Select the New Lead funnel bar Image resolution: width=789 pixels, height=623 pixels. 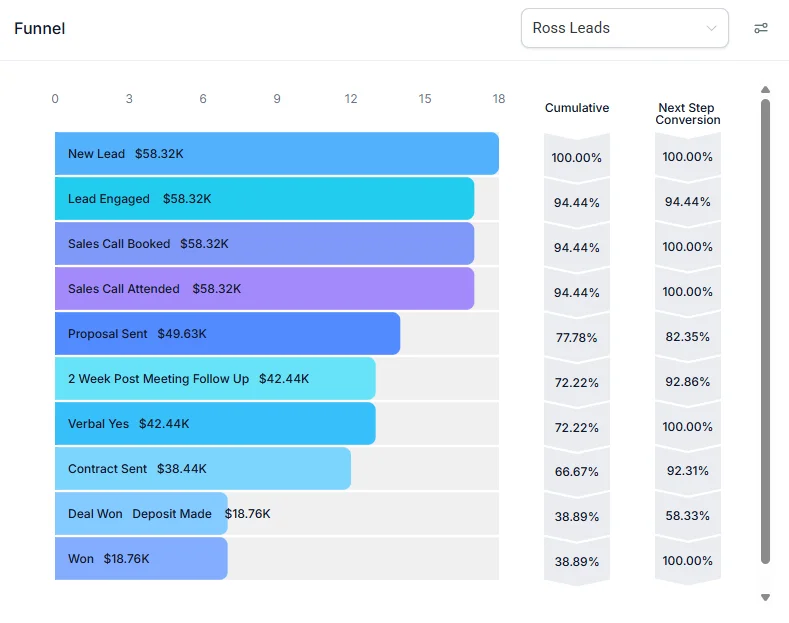click(277, 153)
